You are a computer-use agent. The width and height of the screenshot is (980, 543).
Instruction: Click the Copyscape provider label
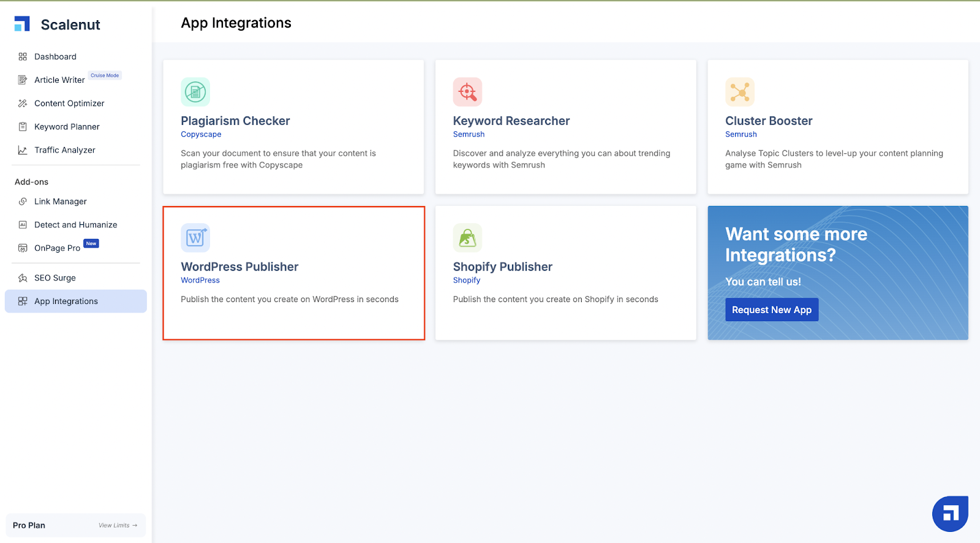[x=201, y=134]
